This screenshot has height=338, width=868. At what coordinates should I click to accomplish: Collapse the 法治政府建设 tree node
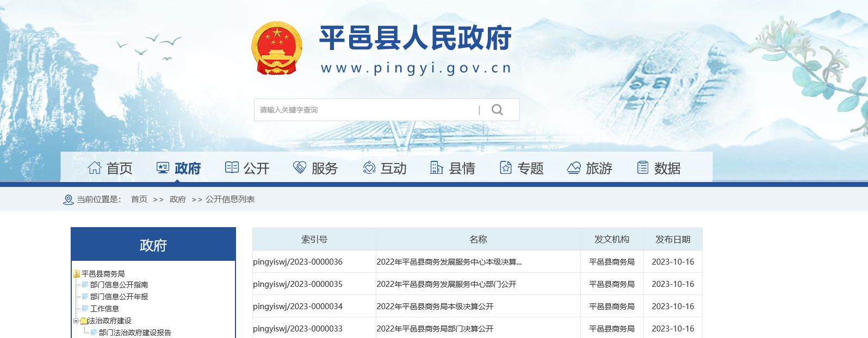(x=76, y=321)
